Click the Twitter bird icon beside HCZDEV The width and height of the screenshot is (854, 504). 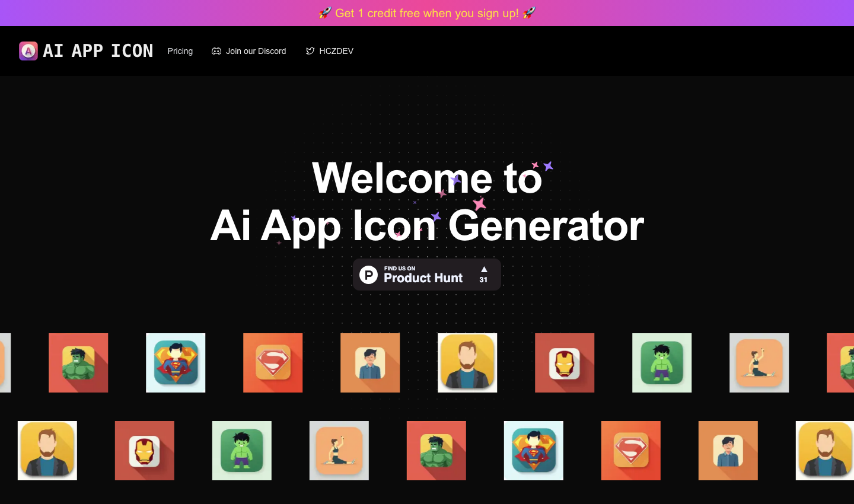click(310, 51)
